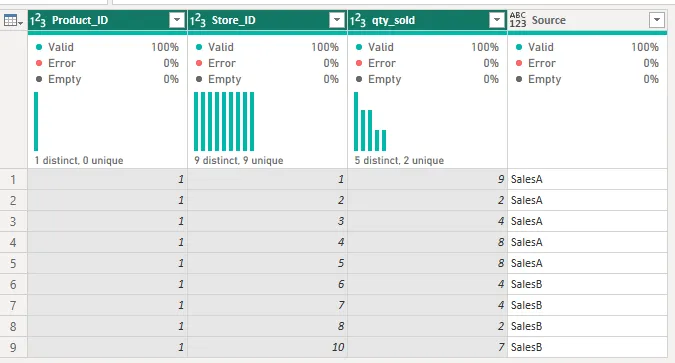Screen dimensions: 675x363
Task: Select the qty_sold column header
Action: [x=427, y=20]
